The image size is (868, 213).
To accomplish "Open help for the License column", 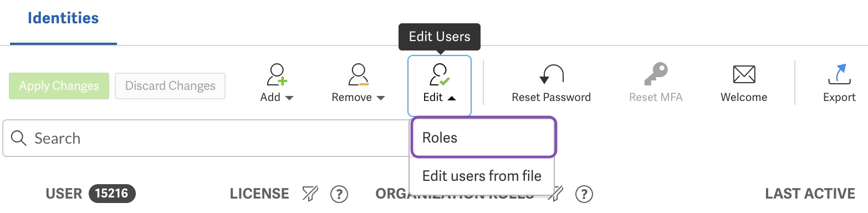I will point(339,194).
